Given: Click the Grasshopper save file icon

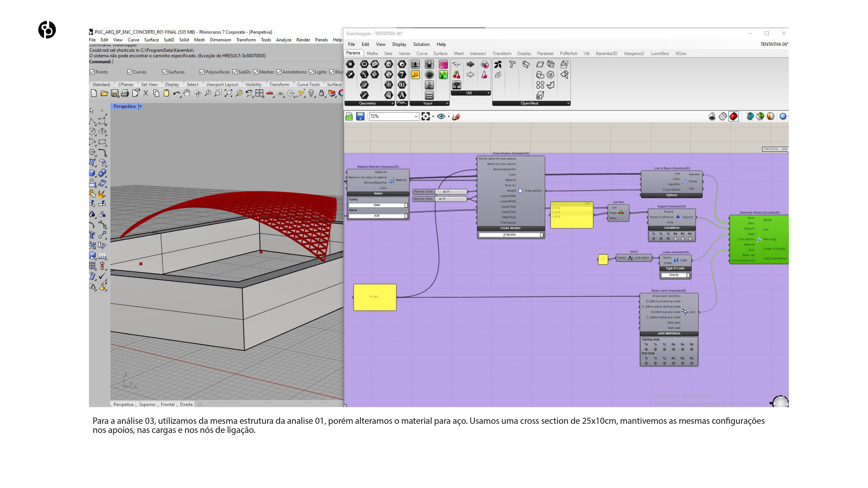Looking at the screenshot, I should 360,117.
